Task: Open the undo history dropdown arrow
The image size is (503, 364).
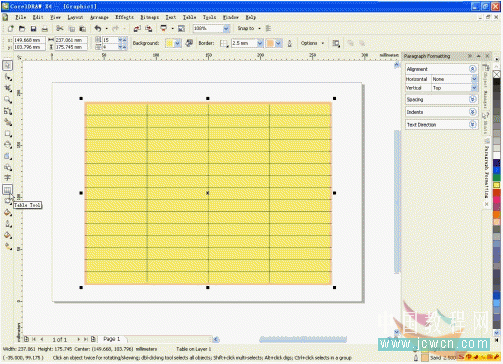Action: click(x=107, y=29)
